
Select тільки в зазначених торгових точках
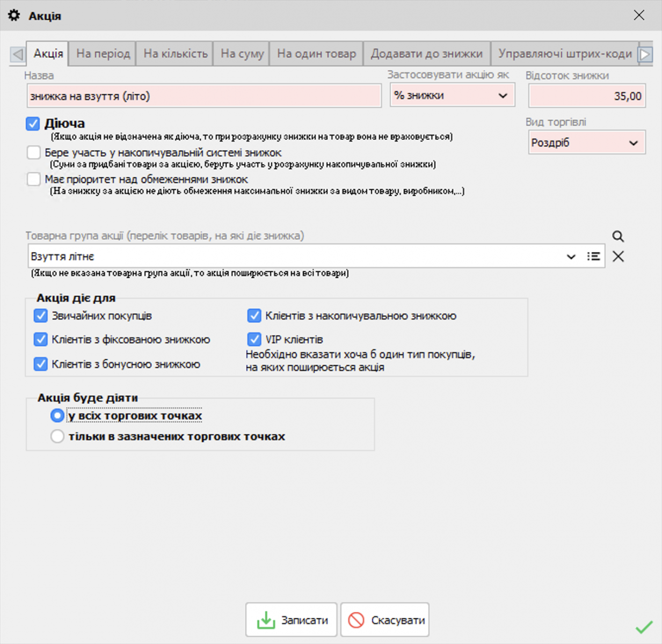pyautogui.click(x=57, y=436)
